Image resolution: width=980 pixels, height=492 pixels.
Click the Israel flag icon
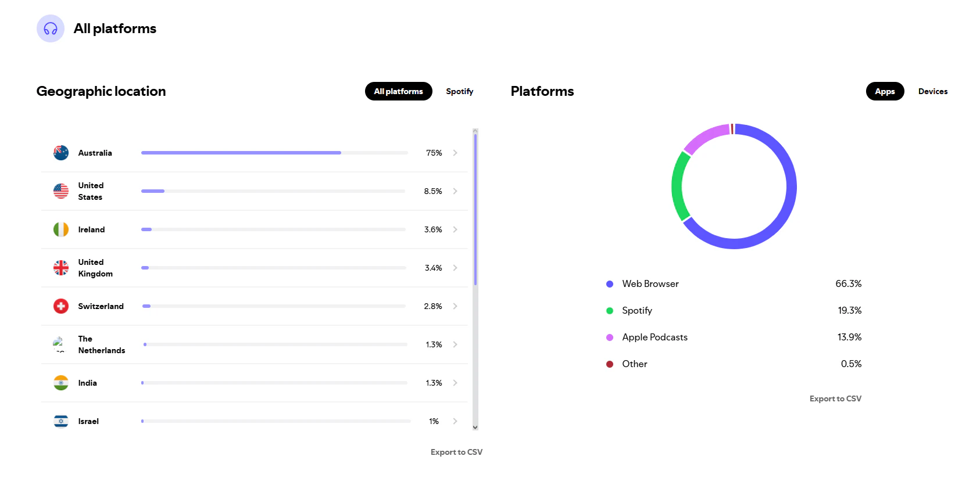coord(61,421)
